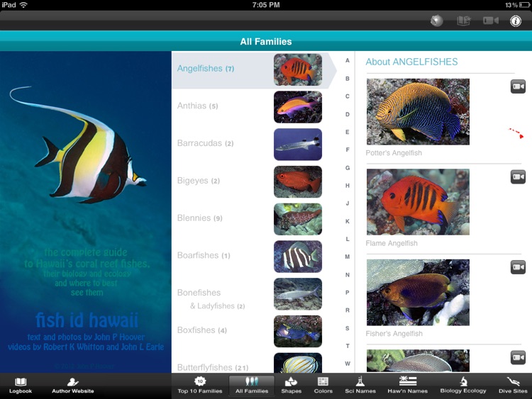Select the All Families tab
This screenshot has height=399, width=532.
click(252, 386)
